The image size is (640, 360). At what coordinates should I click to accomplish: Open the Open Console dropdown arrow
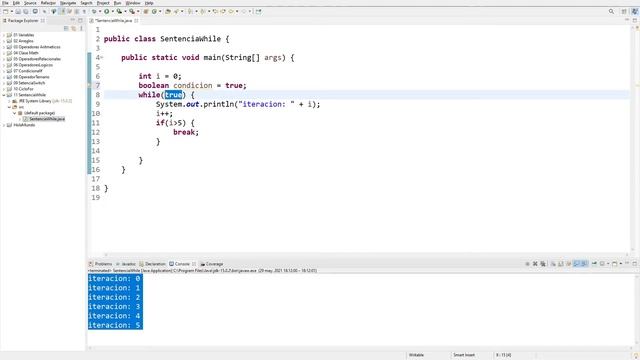(620, 264)
